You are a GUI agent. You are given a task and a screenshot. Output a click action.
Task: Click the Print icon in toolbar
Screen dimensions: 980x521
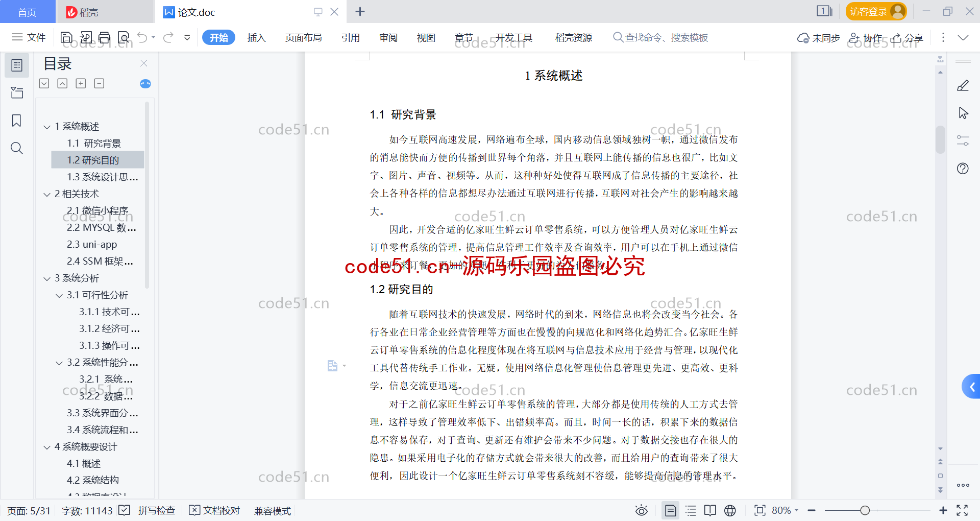click(105, 37)
